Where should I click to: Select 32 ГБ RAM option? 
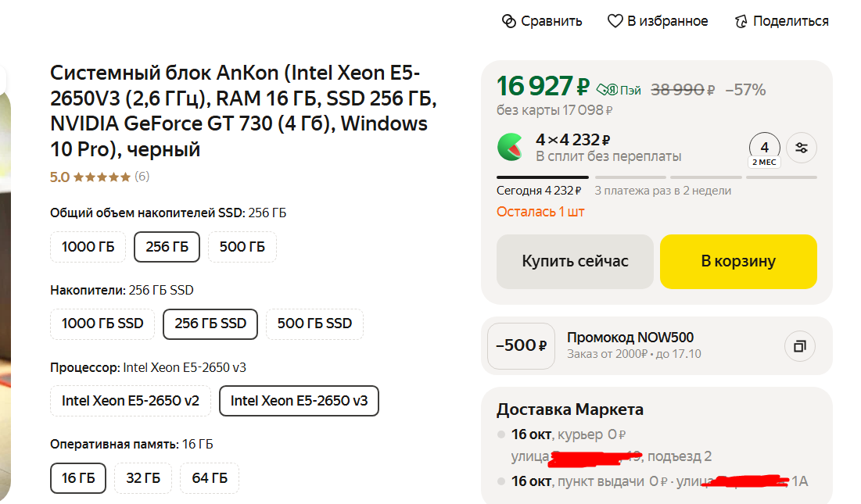coord(143,478)
